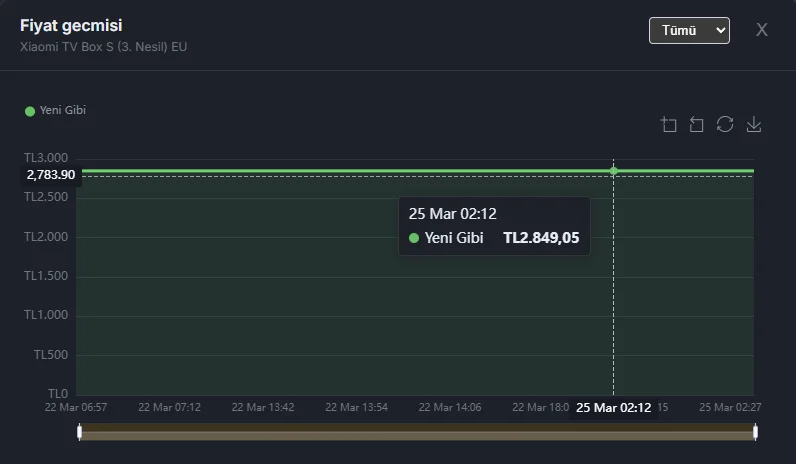This screenshot has width=796, height=464.
Task: Click the TL2.849,05 tooltip value
Action: [540, 238]
